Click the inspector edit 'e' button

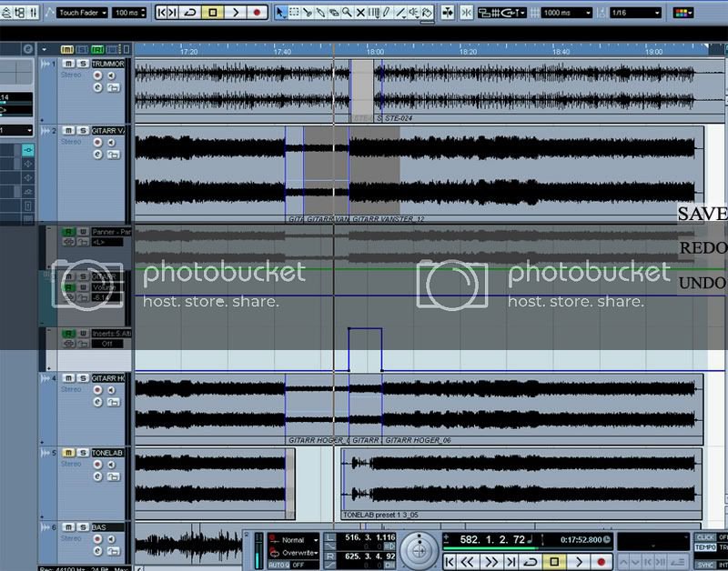coord(28,49)
